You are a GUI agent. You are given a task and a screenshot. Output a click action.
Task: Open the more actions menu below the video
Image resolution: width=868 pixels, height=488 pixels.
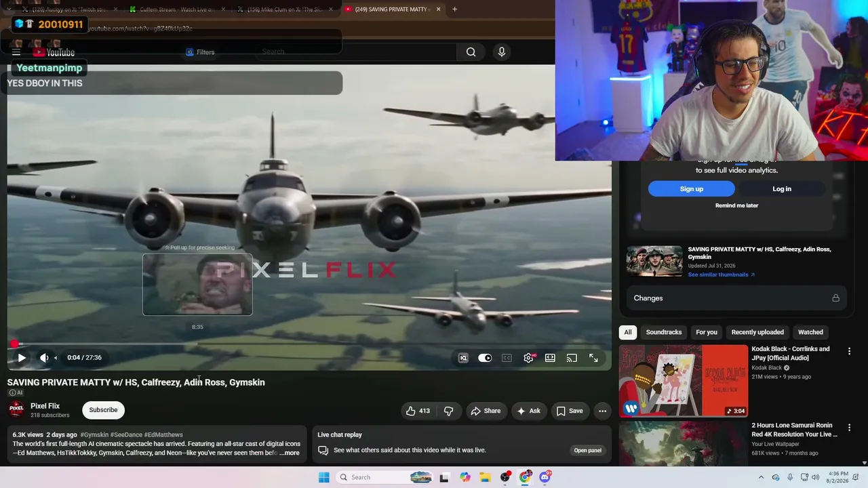point(602,411)
